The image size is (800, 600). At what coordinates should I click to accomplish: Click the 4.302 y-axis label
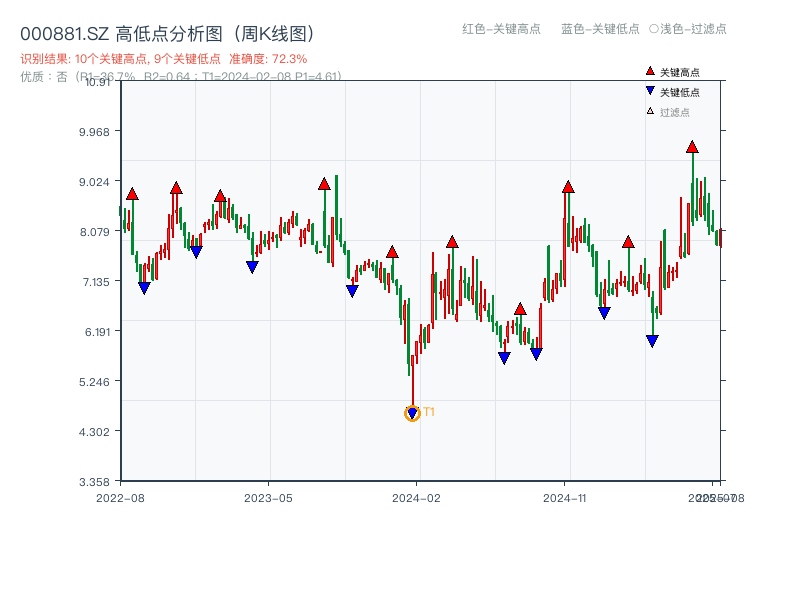94,432
